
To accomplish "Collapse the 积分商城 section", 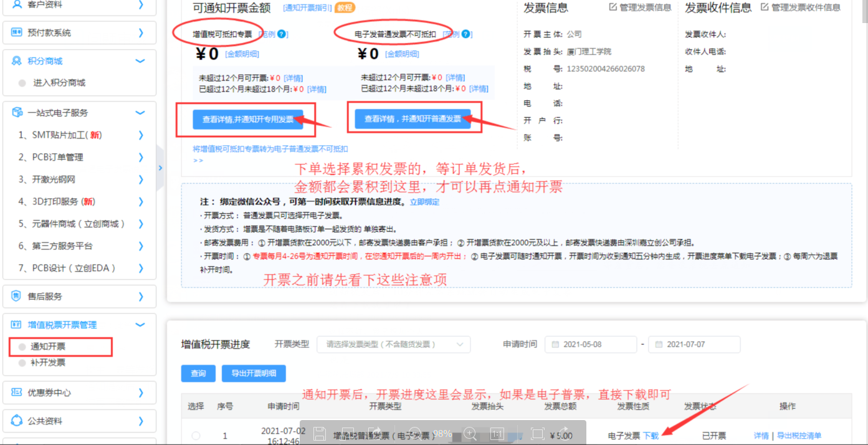I will [140, 61].
